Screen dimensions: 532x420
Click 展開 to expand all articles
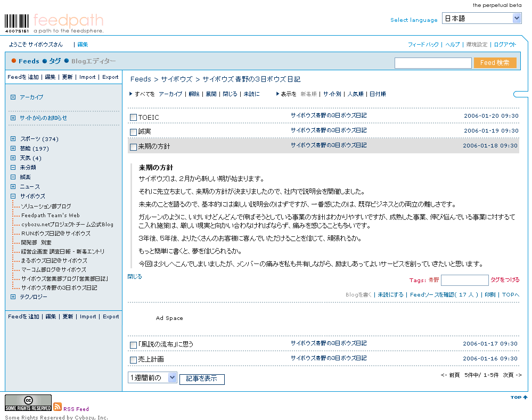[211, 94]
